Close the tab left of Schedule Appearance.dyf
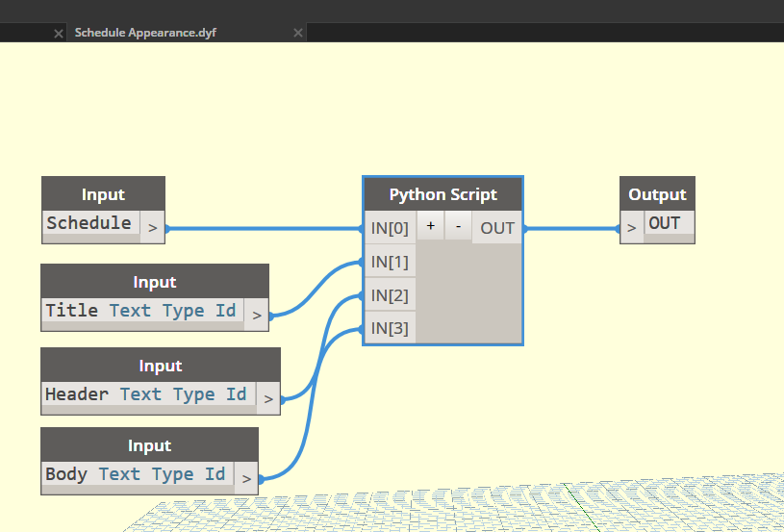The height and width of the screenshot is (532, 784). [58, 33]
